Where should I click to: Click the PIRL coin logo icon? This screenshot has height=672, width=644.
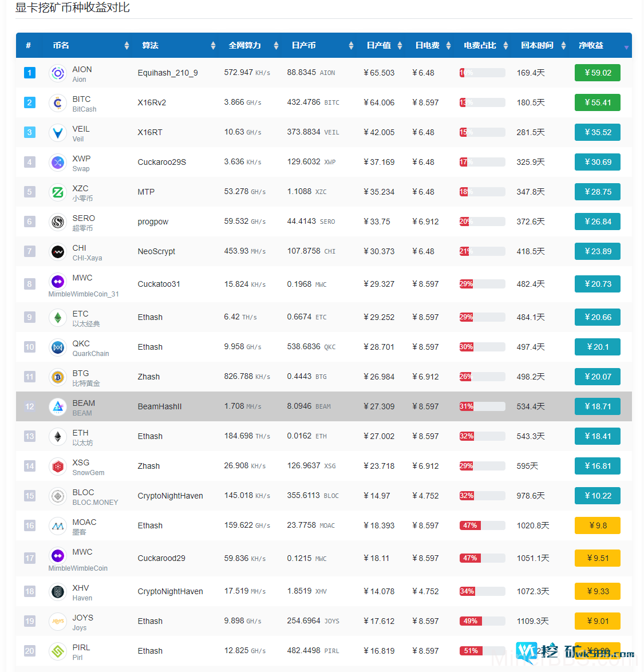pos(58,651)
